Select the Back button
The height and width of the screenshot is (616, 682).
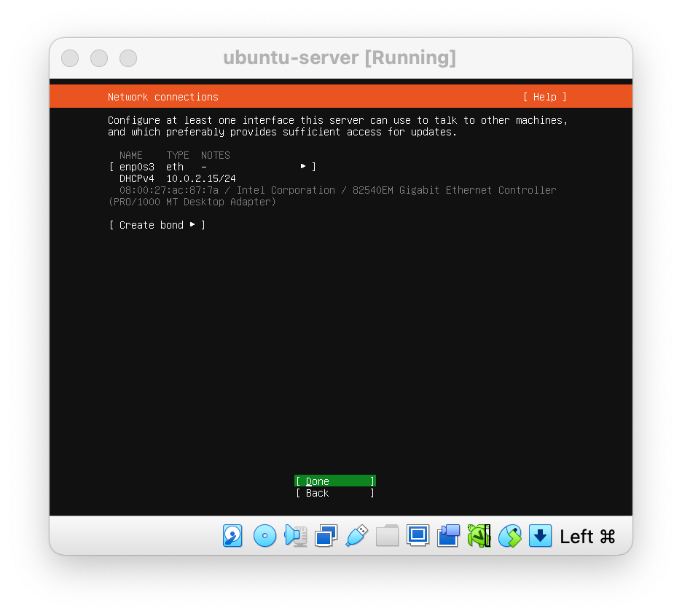pyautogui.click(x=334, y=493)
